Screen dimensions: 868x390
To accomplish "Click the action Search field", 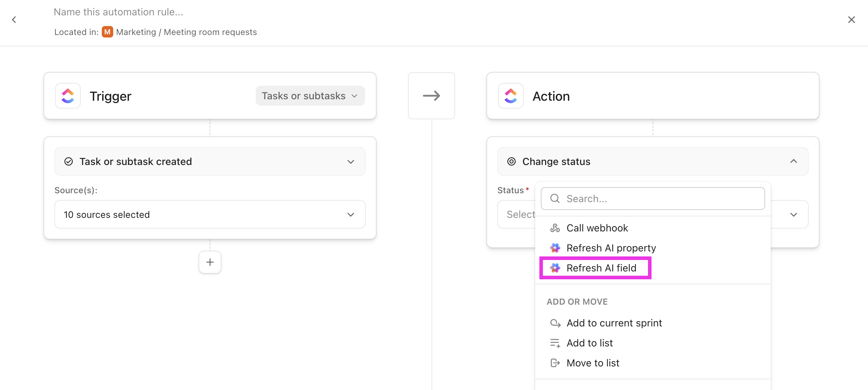I will [657, 199].
